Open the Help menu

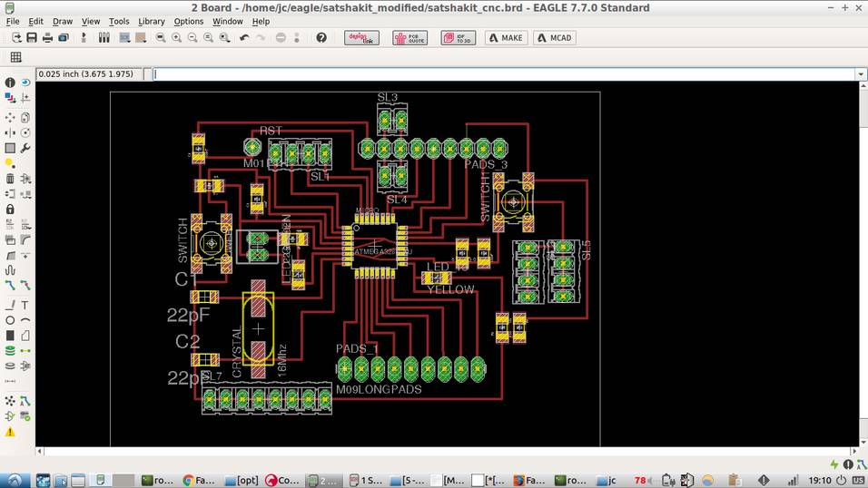coord(261,21)
